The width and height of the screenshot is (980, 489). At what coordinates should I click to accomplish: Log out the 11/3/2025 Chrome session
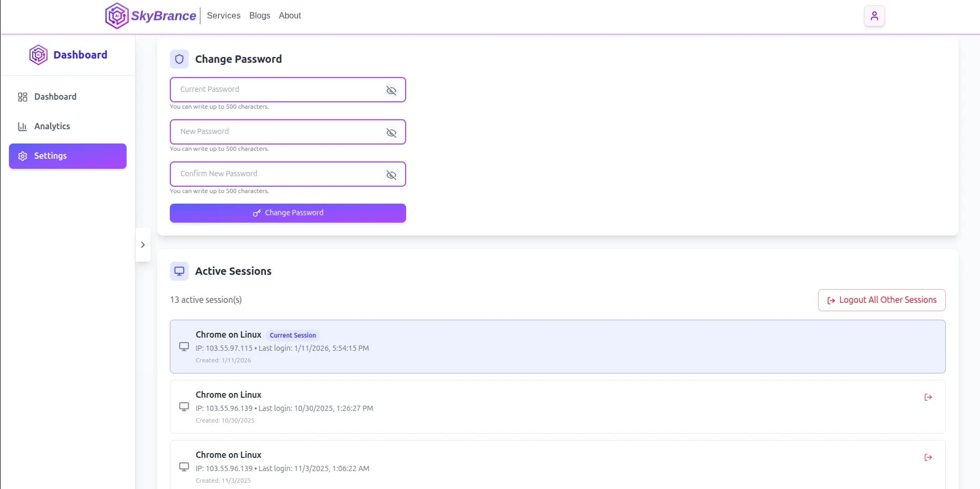928,457
